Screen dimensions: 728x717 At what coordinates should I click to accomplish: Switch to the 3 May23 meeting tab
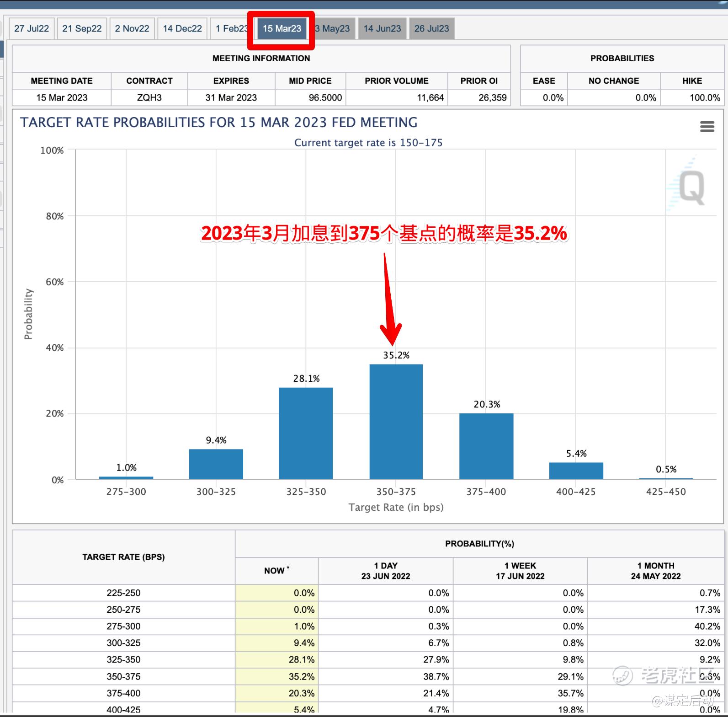333,28
